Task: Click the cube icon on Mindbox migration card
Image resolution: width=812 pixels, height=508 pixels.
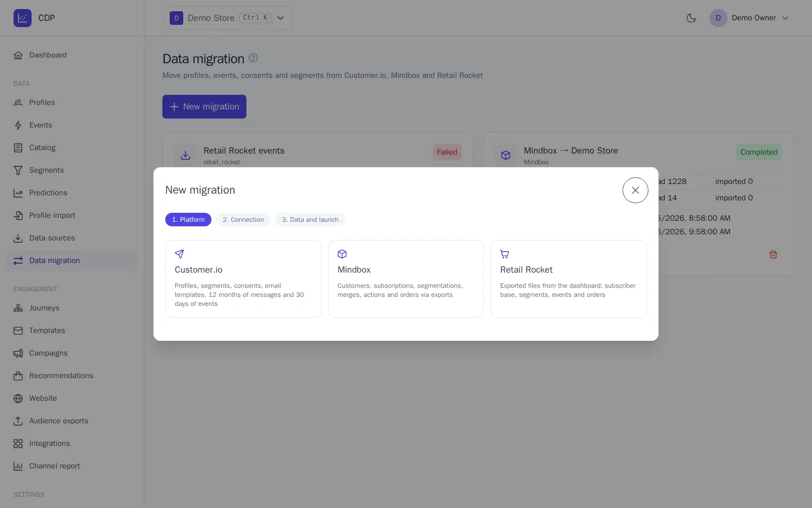Action: click(x=506, y=155)
